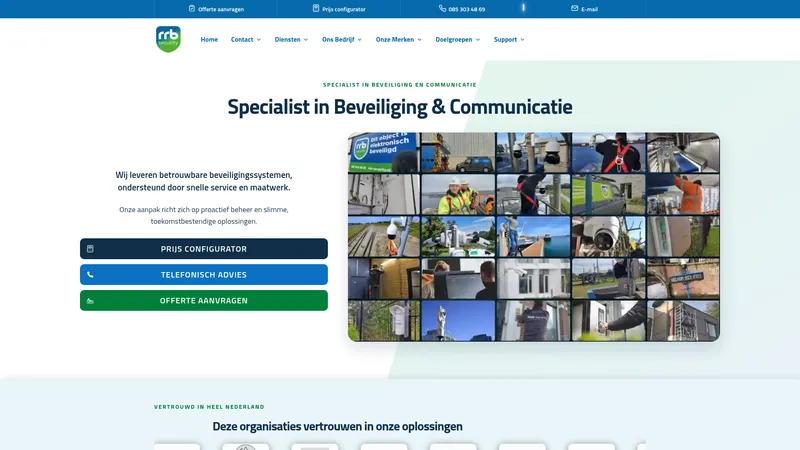Click the text 'Wij leveren betrouwbare beveiligingssystemen'

click(x=204, y=174)
